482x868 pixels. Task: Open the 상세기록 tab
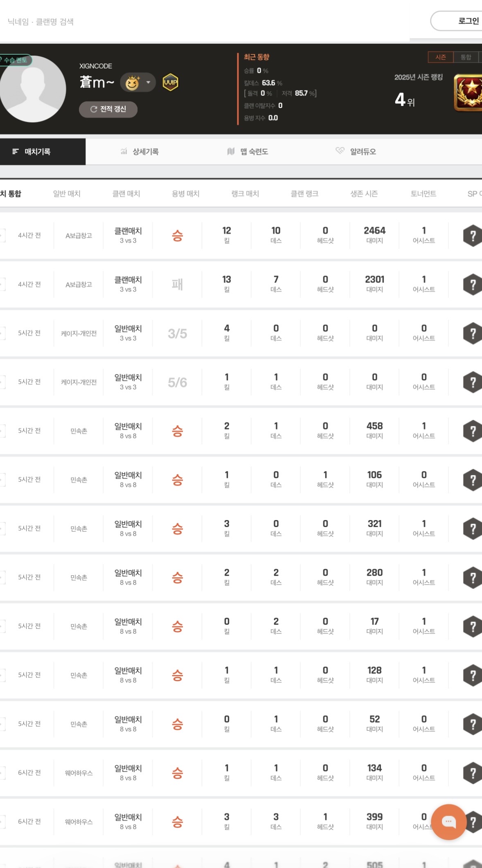pos(140,152)
